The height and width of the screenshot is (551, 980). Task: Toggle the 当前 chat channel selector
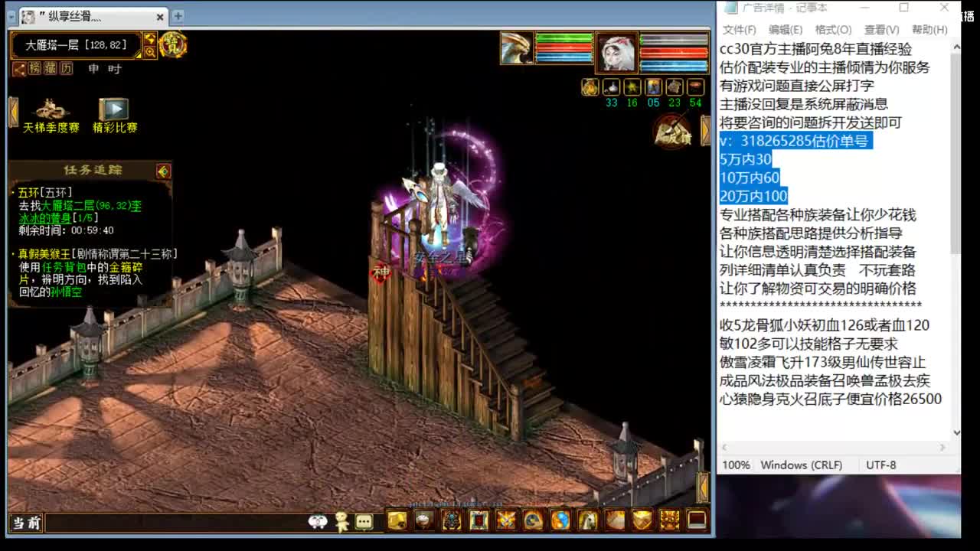pos(26,523)
